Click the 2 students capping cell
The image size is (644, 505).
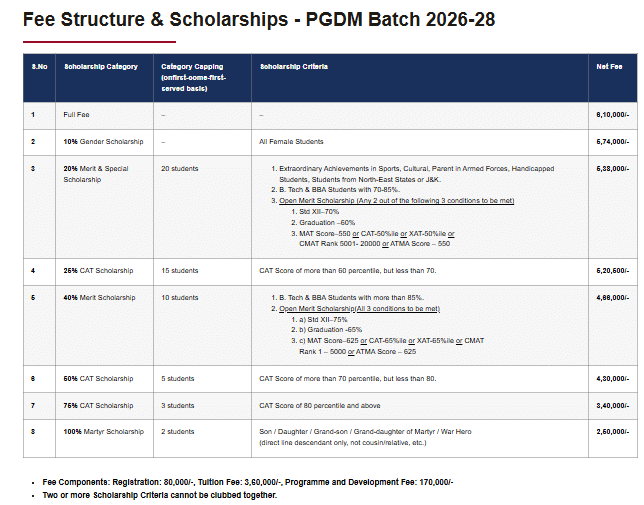pyautogui.click(x=177, y=431)
